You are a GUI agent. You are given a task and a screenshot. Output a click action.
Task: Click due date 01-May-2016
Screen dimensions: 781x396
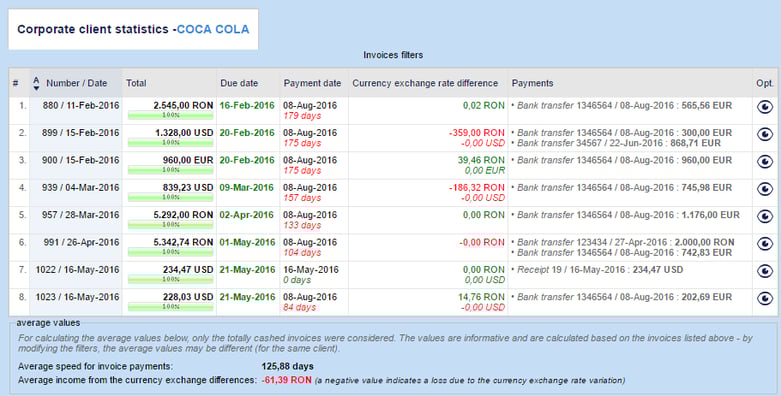248,243
